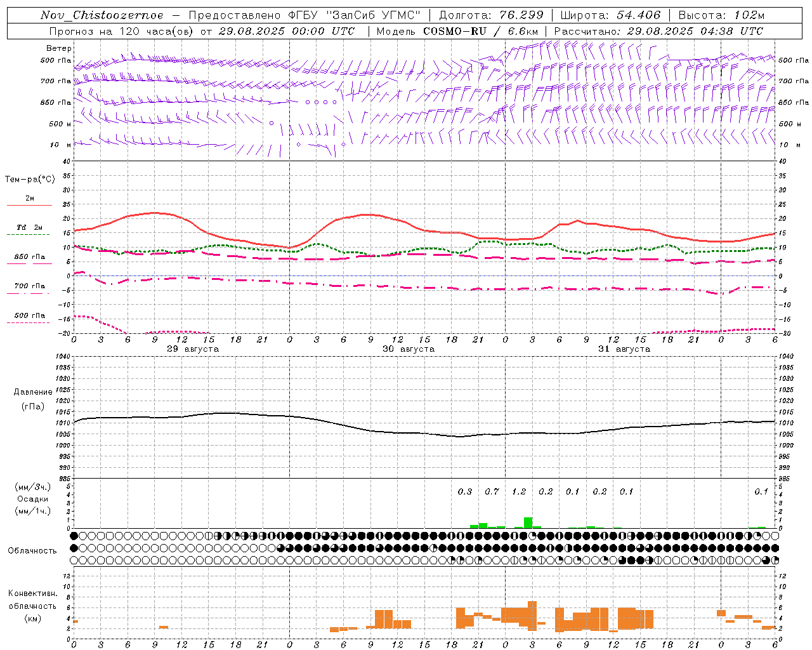812x650 pixels.
Task: Click the red '2м' temperature legend entry
Action: [30, 199]
